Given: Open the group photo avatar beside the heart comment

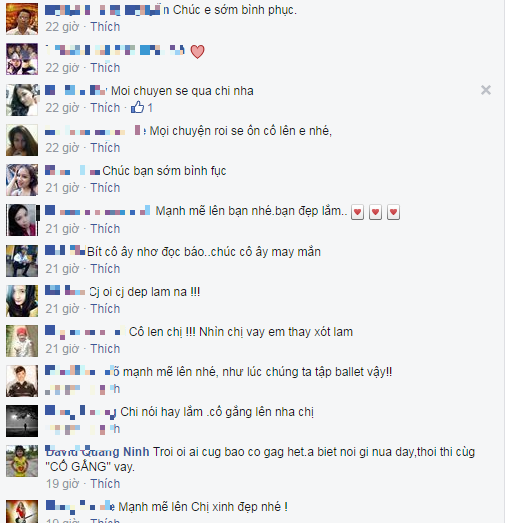Looking at the screenshot, I should pos(22,59).
